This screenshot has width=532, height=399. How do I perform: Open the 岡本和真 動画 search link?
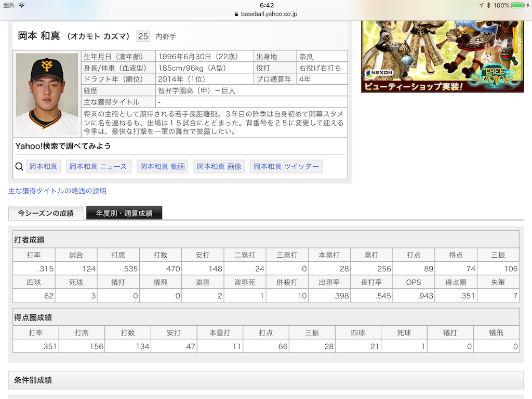click(163, 167)
